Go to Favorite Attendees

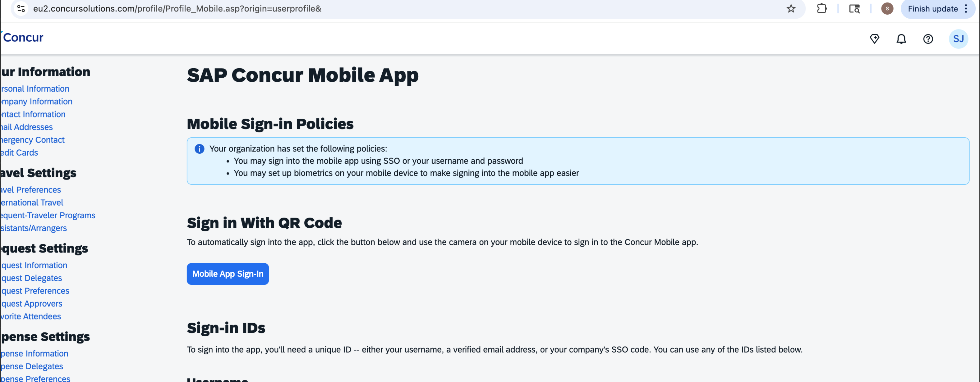(x=31, y=316)
